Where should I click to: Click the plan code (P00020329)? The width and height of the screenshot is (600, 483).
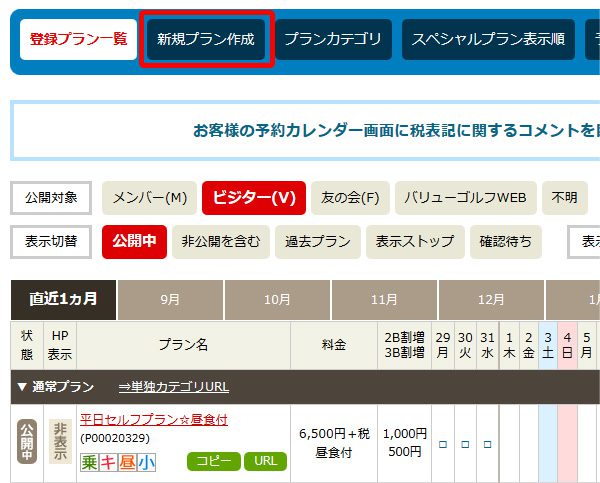pos(115,438)
